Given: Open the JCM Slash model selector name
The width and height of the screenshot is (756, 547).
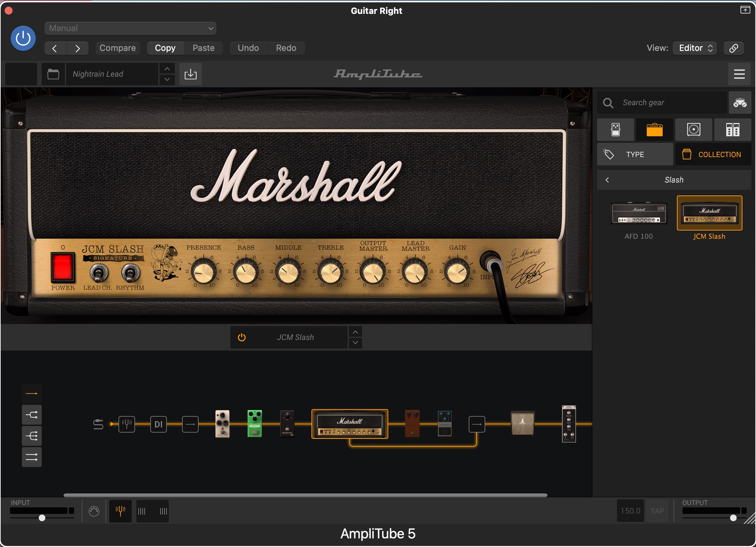Looking at the screenshot, I should 295,338.
